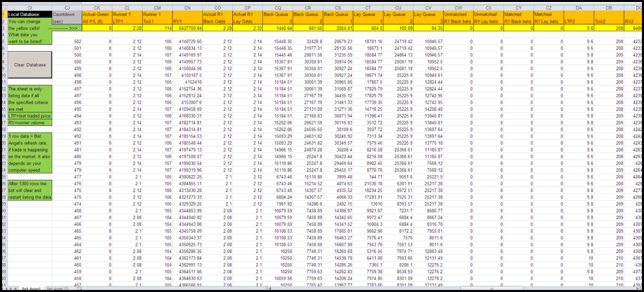Click yellow cell showing 654.5
The height and width of the screenshot is (292, 644).
click(x=368, y=28)
